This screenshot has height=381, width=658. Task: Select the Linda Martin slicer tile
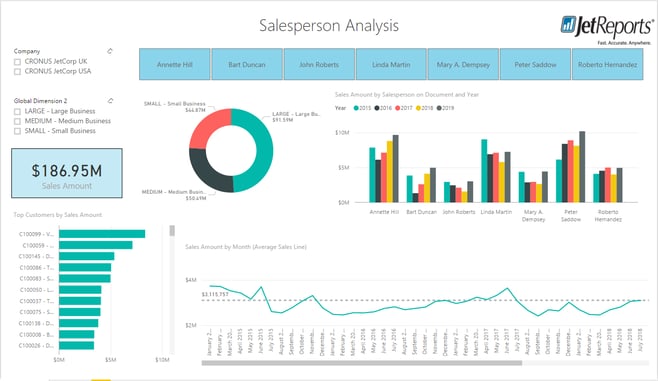[x=391, y=64]
